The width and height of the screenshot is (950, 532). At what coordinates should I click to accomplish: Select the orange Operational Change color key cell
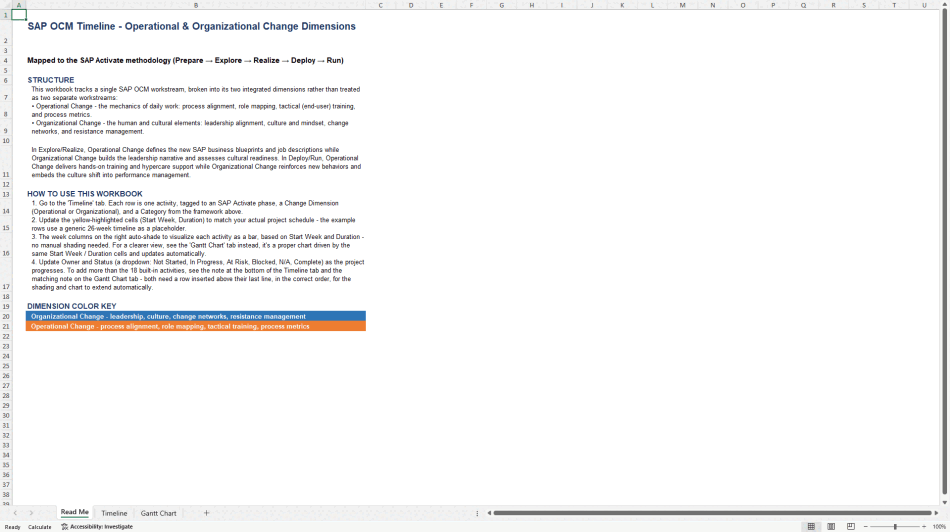(x=196, y=326)
